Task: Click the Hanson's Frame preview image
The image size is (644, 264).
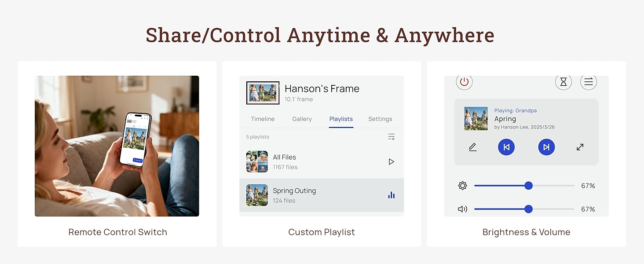Action: (x=263, y=93)
